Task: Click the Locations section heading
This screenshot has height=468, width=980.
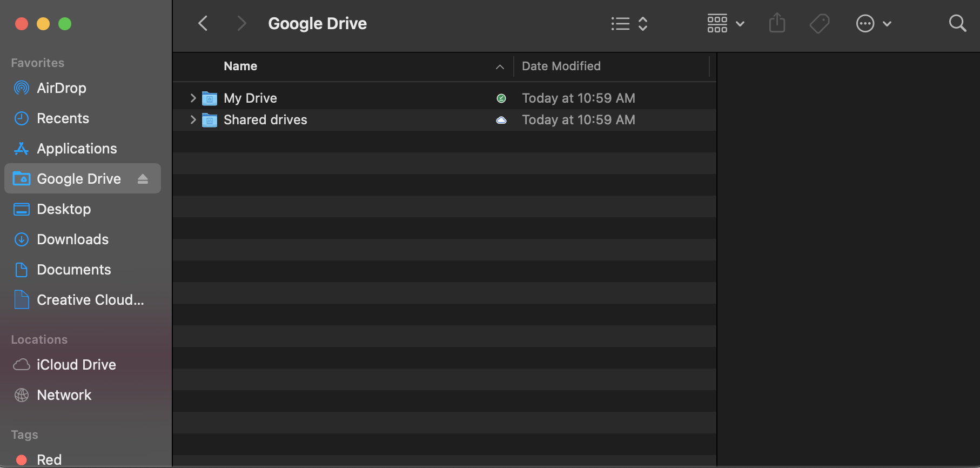Action: (x=39, y=339)
